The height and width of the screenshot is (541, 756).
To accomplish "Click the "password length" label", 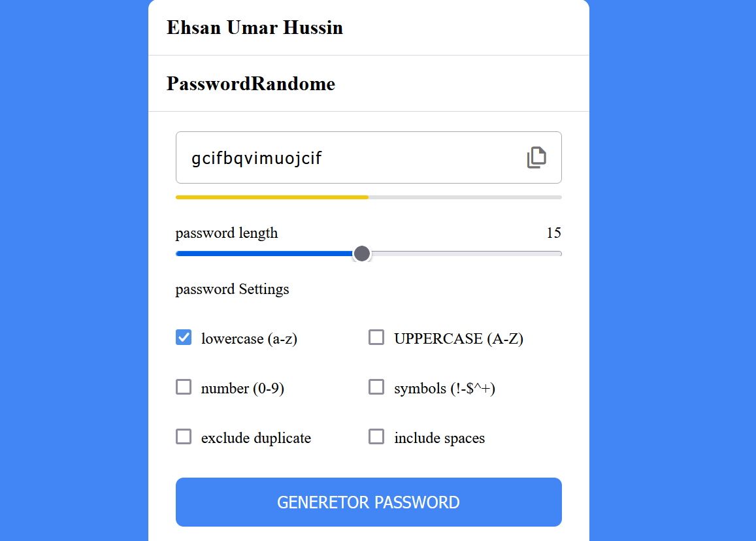I will pos(227,233).
